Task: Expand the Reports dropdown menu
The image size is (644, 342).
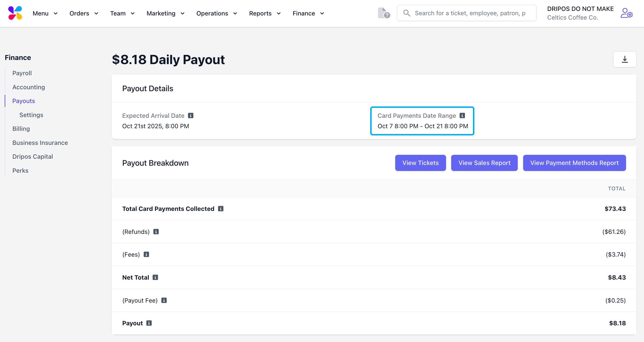Action: pyautogui.click(x=265, y=13)
